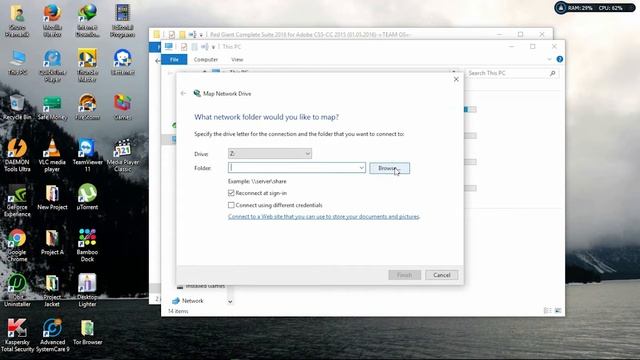Enable Connect using different credentials
640x360 pixels.
[x=231, y=205]
